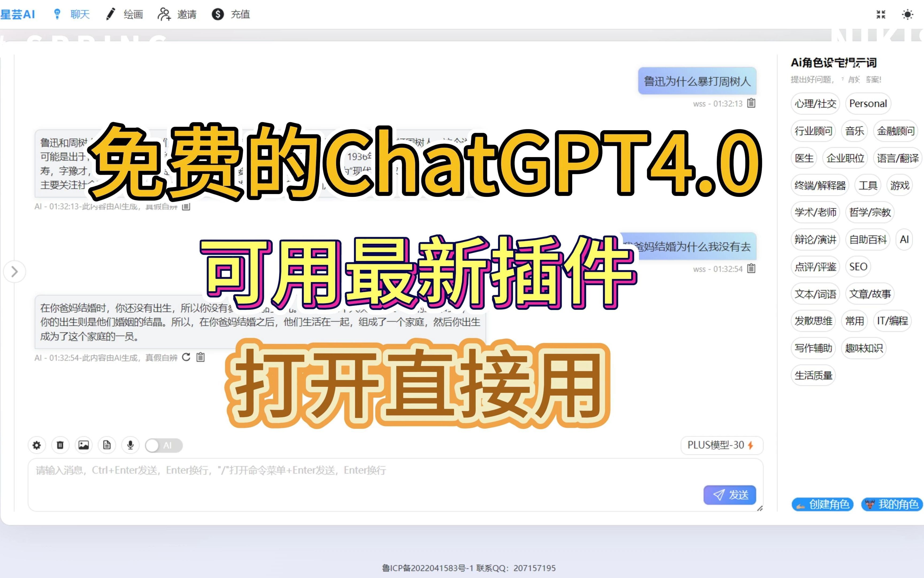Select the 写作辅助 category

pyautogui.click(x=813, y=348)
